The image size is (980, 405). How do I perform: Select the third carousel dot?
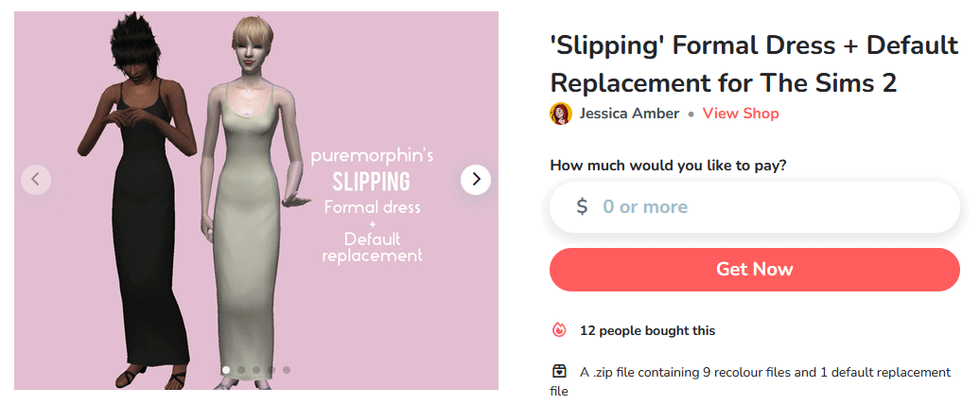click(256, 370)
